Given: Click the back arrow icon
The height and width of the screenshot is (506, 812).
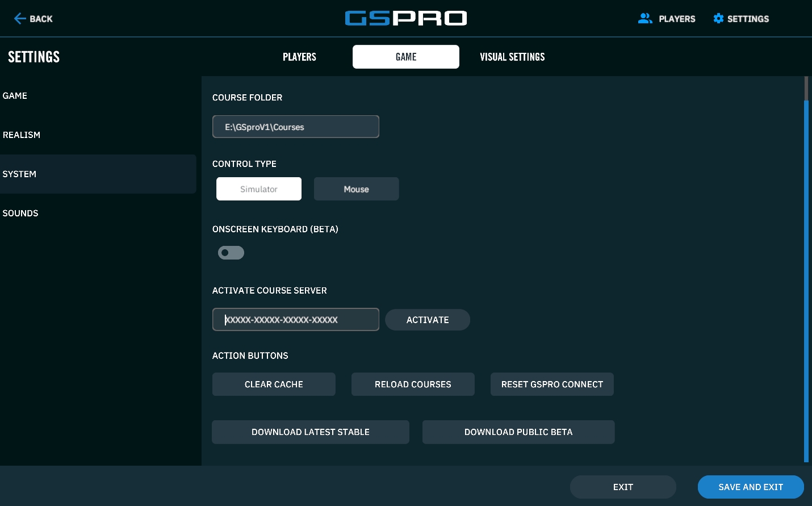Looking at the screenshot, I should click(20, 19).
